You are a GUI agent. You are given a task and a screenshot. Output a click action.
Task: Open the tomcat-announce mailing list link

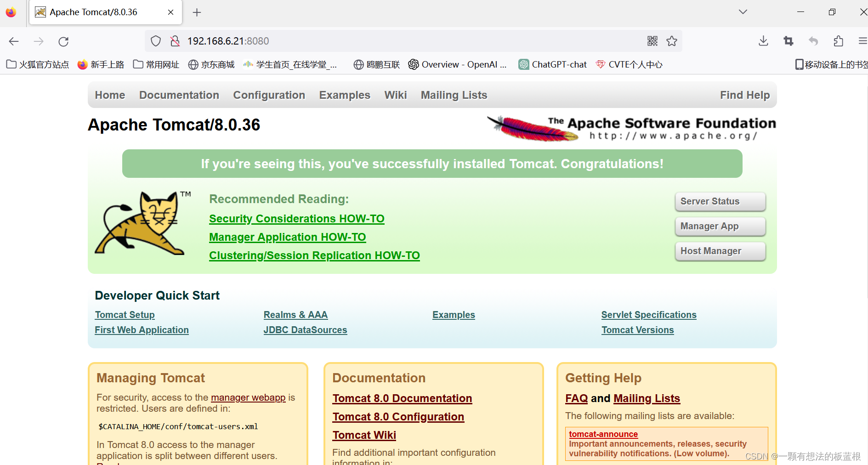click(603, 434)
